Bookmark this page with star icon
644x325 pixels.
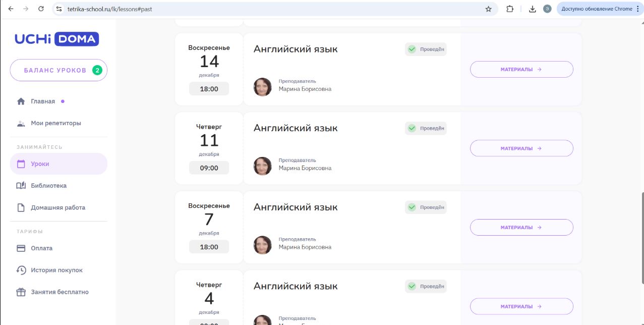tap(488, 9)
